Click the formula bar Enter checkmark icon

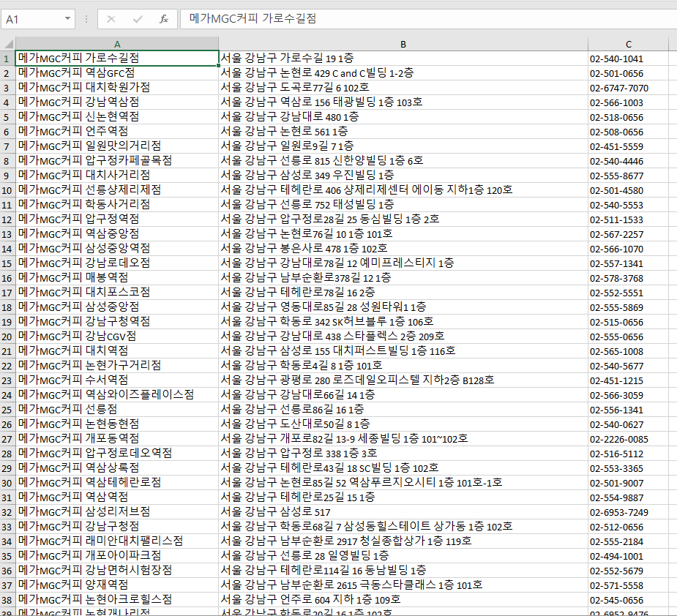(x=138, y=19)
